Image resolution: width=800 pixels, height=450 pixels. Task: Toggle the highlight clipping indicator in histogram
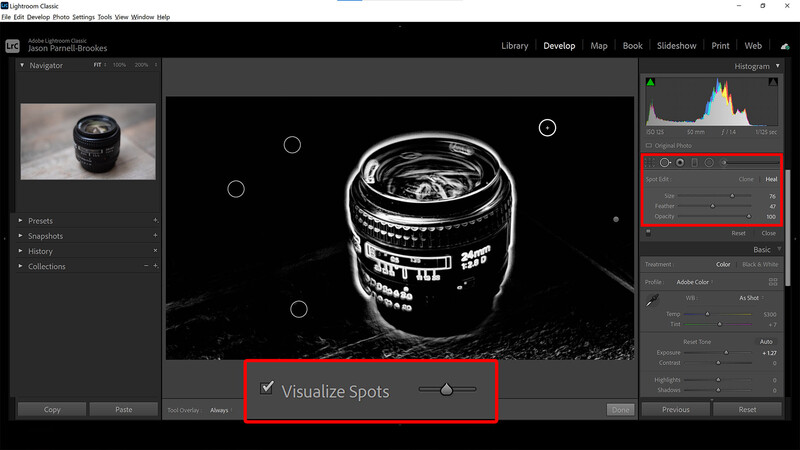(773, 82)
